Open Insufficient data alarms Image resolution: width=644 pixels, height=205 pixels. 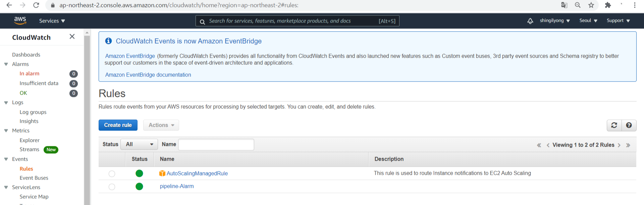[x=39, y=83]
